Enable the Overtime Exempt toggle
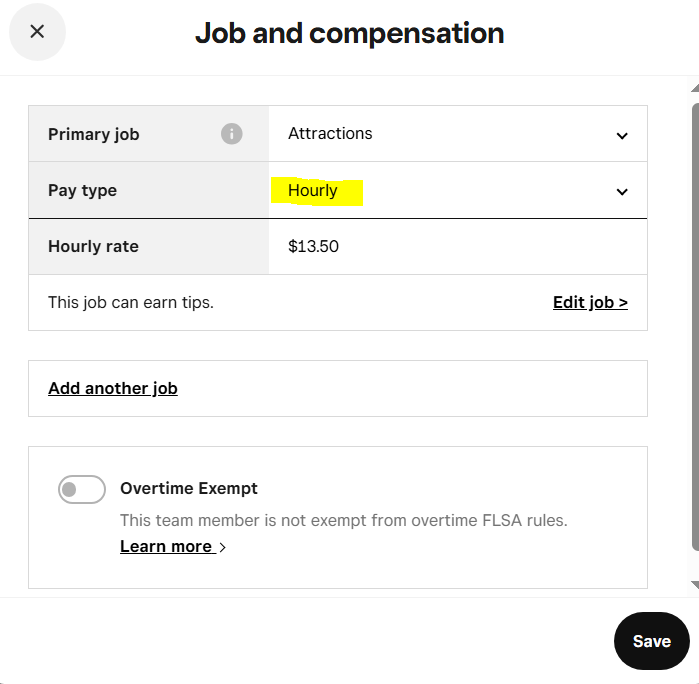 pyautogui.click(x=82, y=490)
